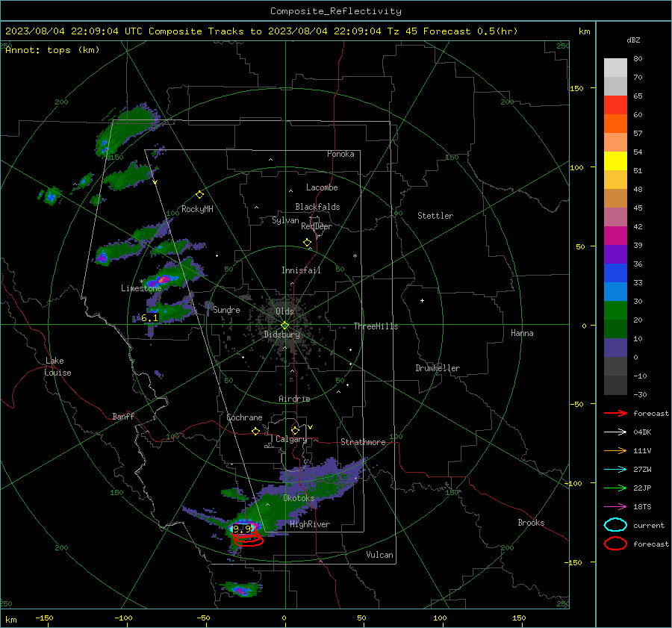Click the yellow diamond marker beside RockyMH
This screenshot has width=672, height=628.
(199, 195)
